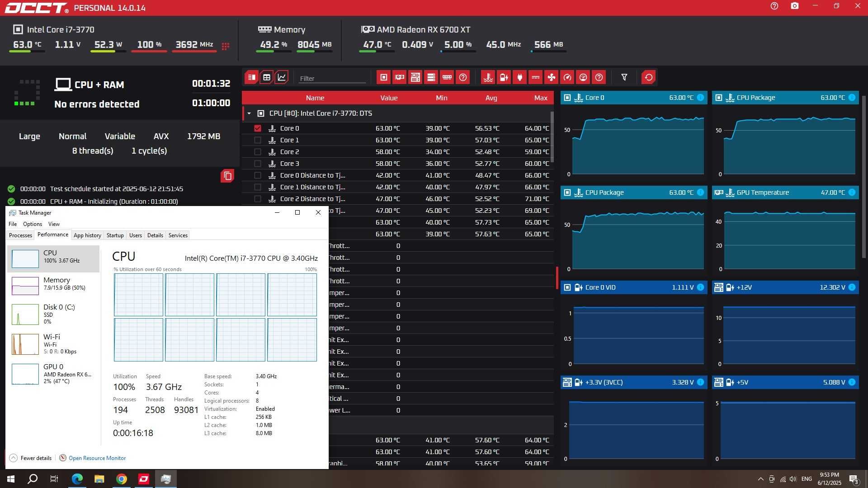Open Resource Monitor link

click(97, 458)
